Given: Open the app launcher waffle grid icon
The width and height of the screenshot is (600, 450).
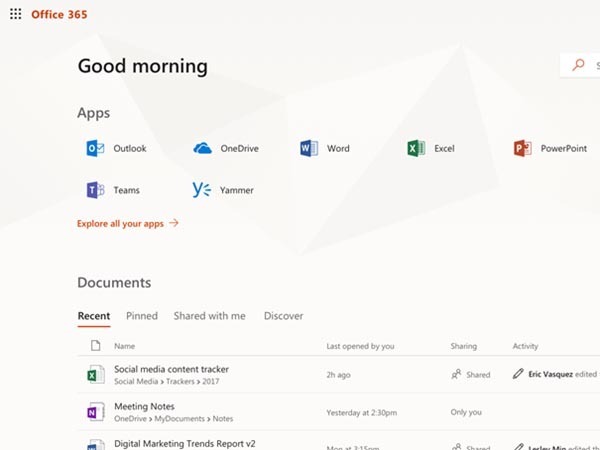Looking at the screenshot, I should [x=16, y=14].
